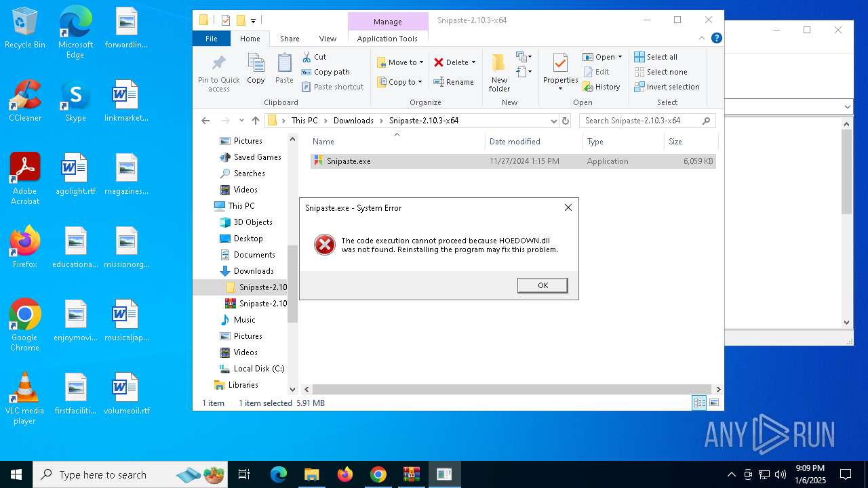868x488 pixels.
Task: Click the Copy icon in Clipboard group
Action: [256, 69]
